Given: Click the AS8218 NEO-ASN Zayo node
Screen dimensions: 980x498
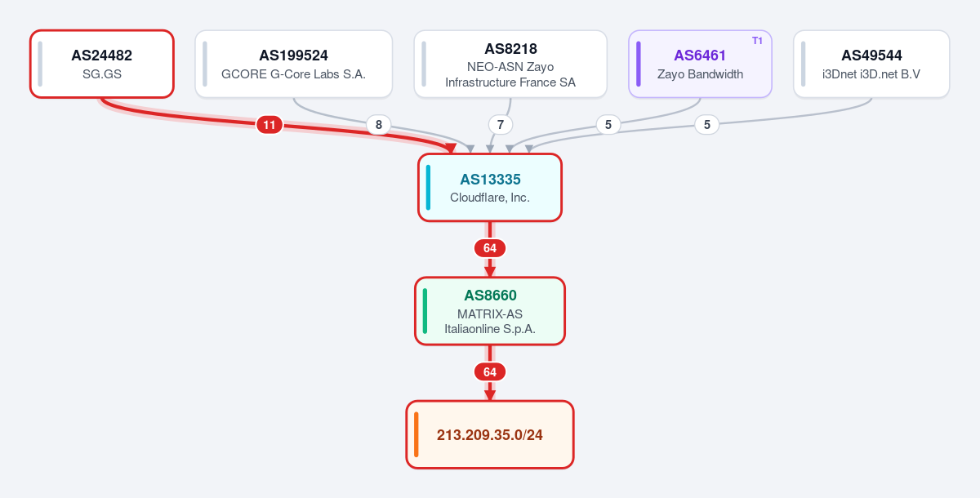Looking at the screenshot, I should 510,64.
